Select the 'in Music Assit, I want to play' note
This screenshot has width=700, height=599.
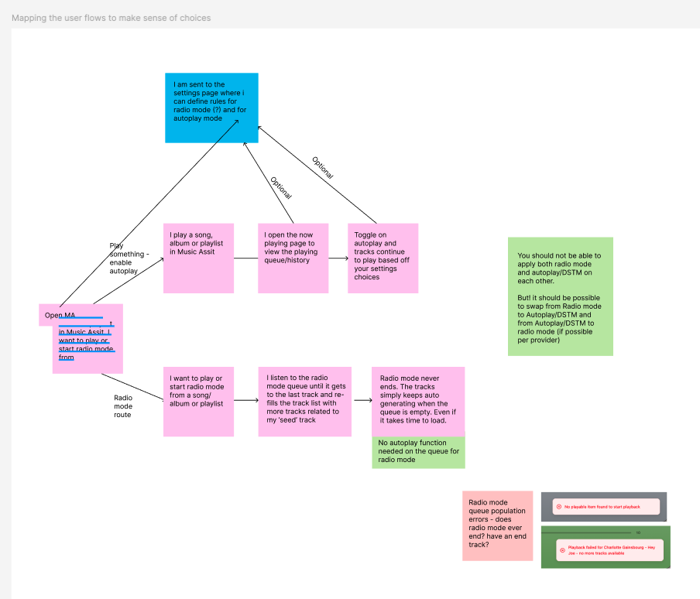click(x=87, y=348)
